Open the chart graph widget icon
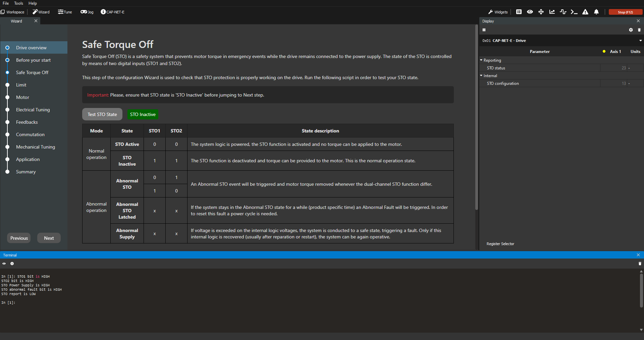This screenshot has height=340, width=644. point(552,12)
